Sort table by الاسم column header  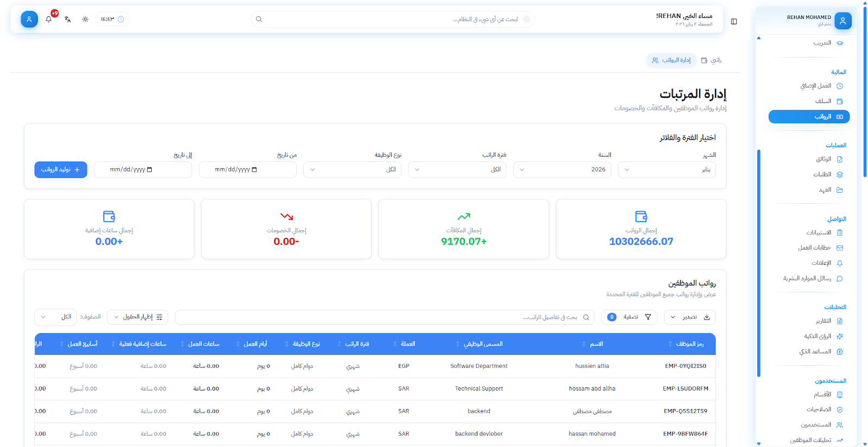click(x=596, y=344)
